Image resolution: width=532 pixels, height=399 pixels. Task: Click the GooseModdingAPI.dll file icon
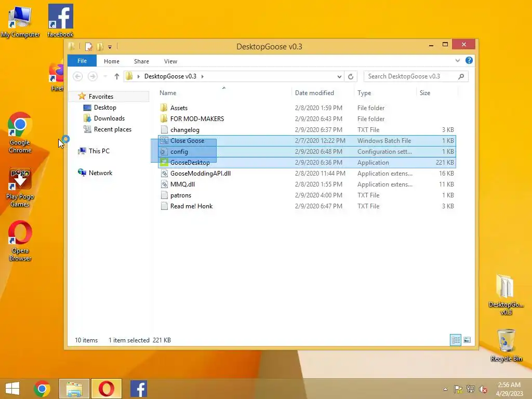tap(164, 174)
